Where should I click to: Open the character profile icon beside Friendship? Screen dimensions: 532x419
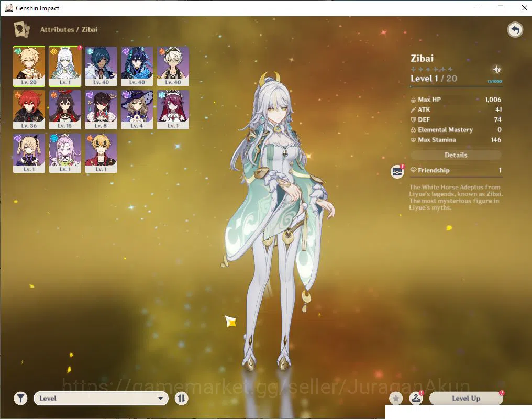(397, 172)
